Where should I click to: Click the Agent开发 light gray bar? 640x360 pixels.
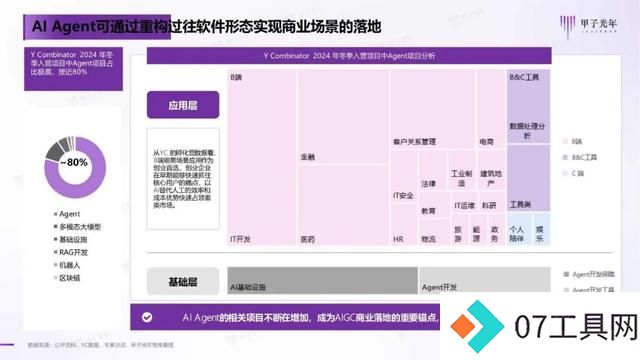click(485, 281)
